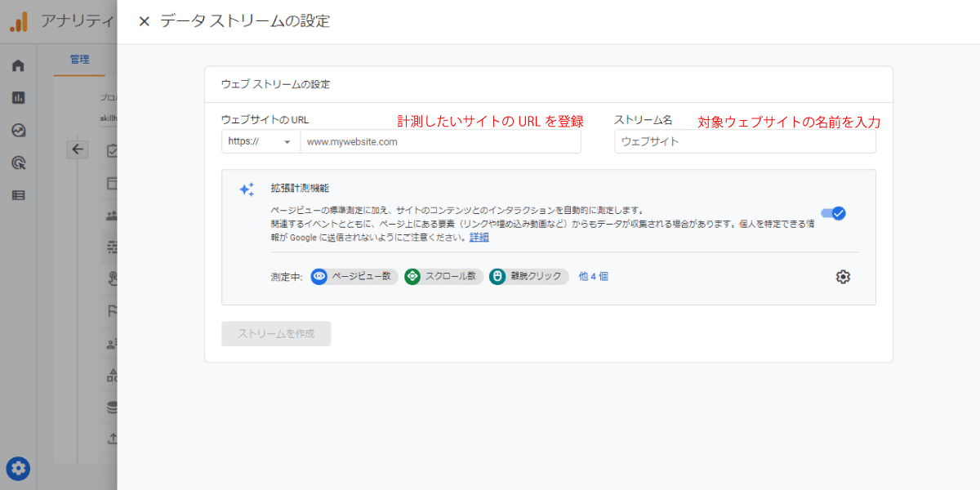Click the スクロール数 chip
980x490 pixels.
(444, 276)
